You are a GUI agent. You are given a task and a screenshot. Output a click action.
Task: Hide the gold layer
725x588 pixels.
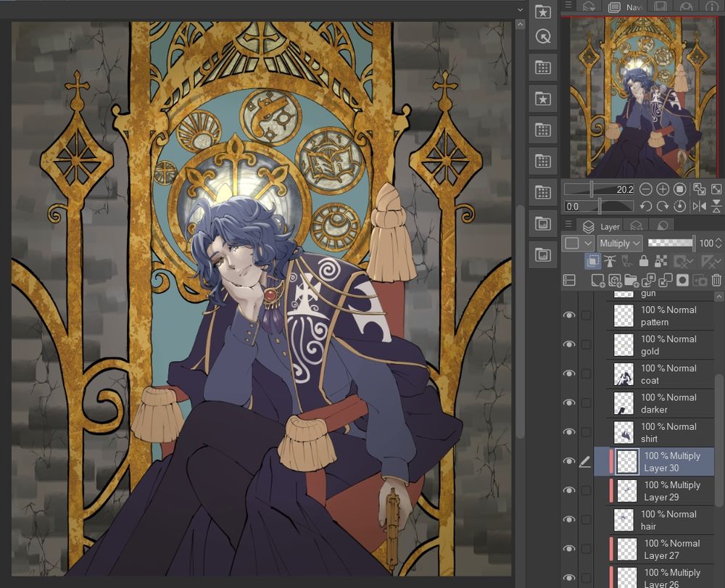(569, 344)
